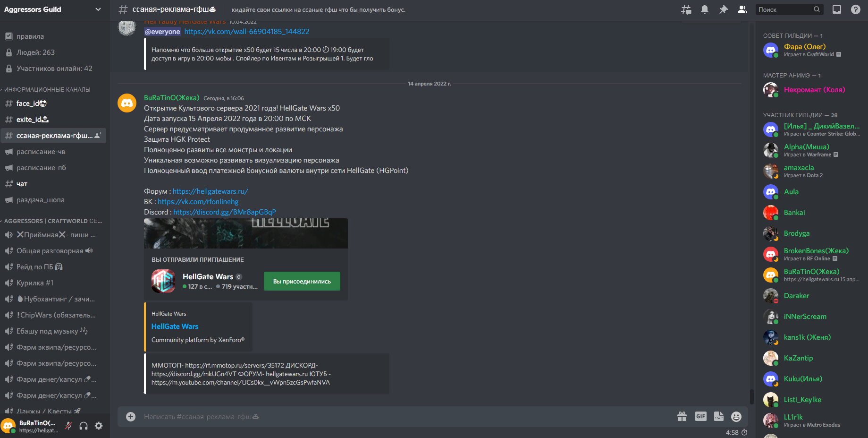Toggle microphone mute in user panel
868x438 pixels.
pyautogui.click(x=68, y=426)
